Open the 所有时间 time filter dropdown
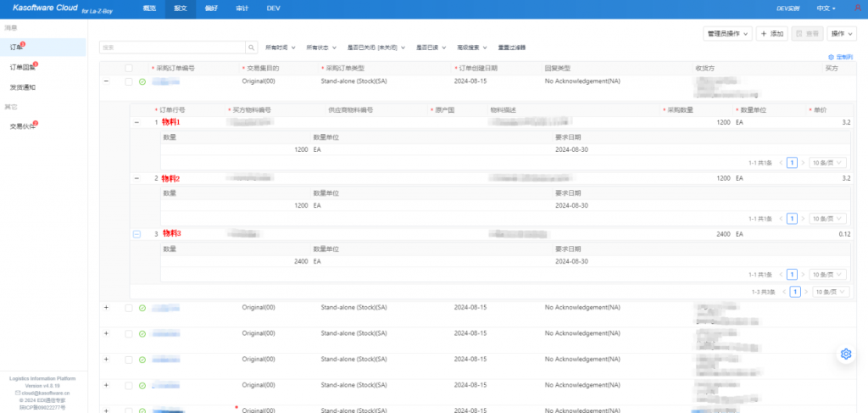Screen dimensions: 868x413 tap(280, 47)
